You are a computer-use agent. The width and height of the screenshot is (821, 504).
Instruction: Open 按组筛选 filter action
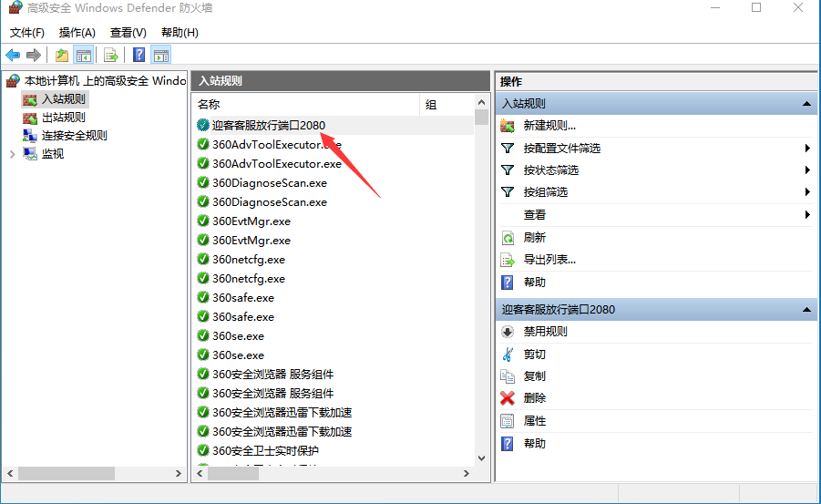pos(546,192)
